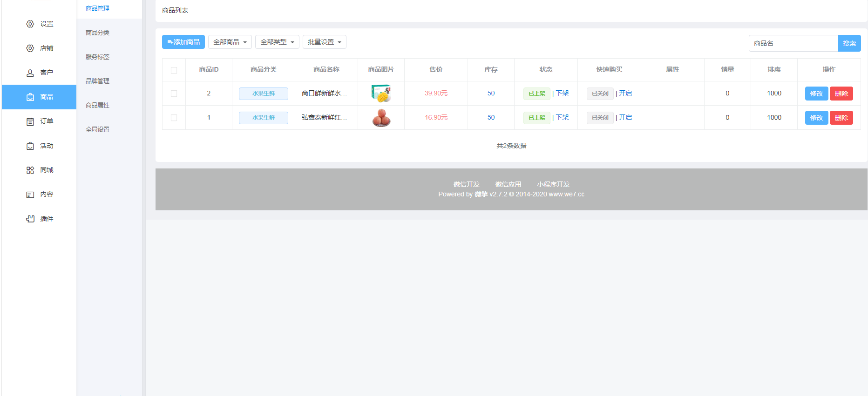Open 商品管理 submenu item

(97, 8)
